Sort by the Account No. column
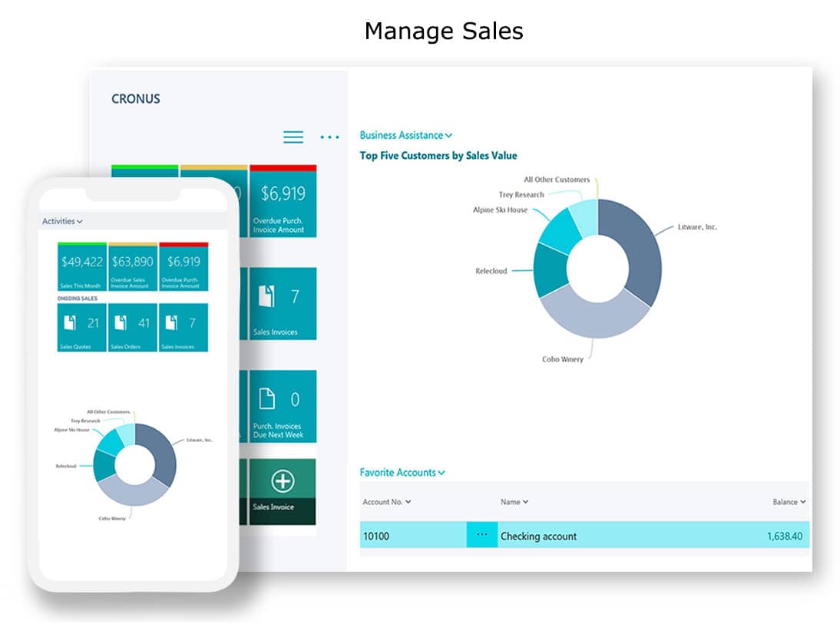The image size is (840, 627). point(385,502)
